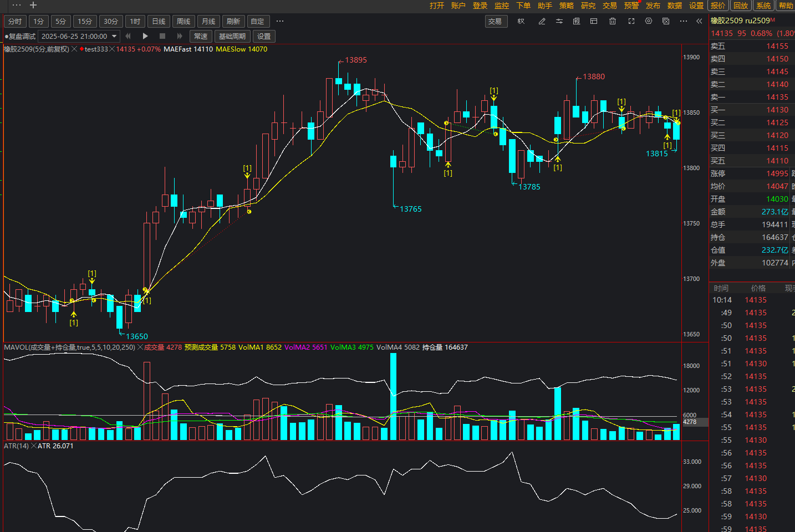Open the 帮助 boxed menu
The image size is (795, 532).
[x=786, y=6]
